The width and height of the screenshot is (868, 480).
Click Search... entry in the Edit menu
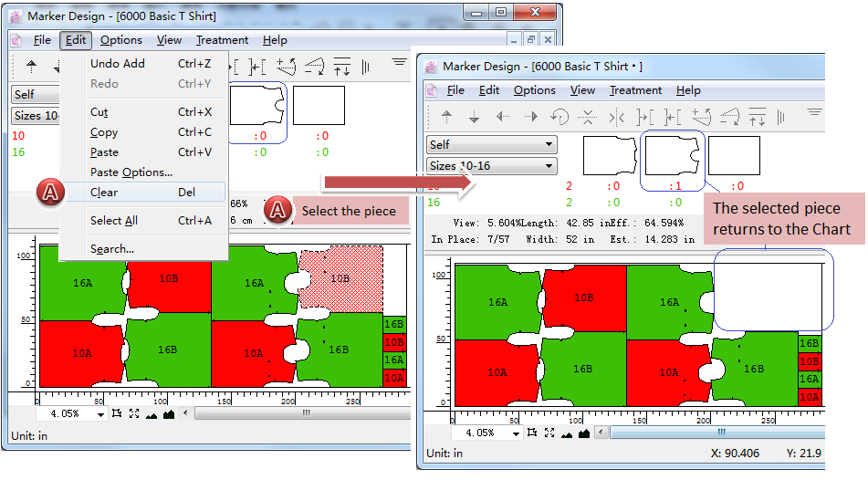[111, 249]
